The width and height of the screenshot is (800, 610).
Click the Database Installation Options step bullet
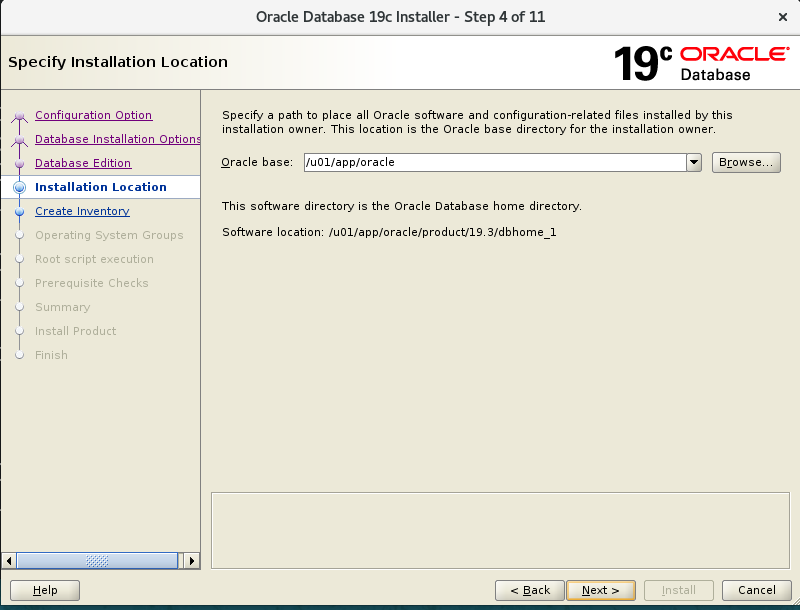[x=19, y=140]
